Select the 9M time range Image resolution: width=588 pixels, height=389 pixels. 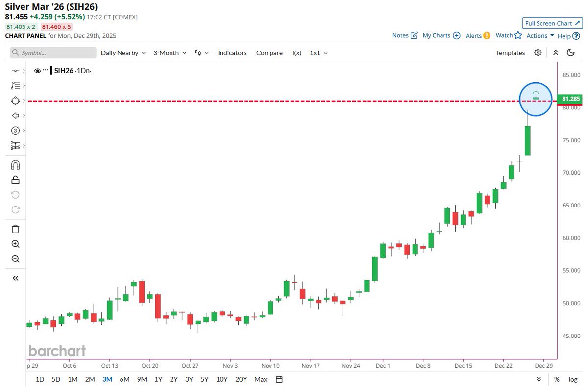(142, 379)
